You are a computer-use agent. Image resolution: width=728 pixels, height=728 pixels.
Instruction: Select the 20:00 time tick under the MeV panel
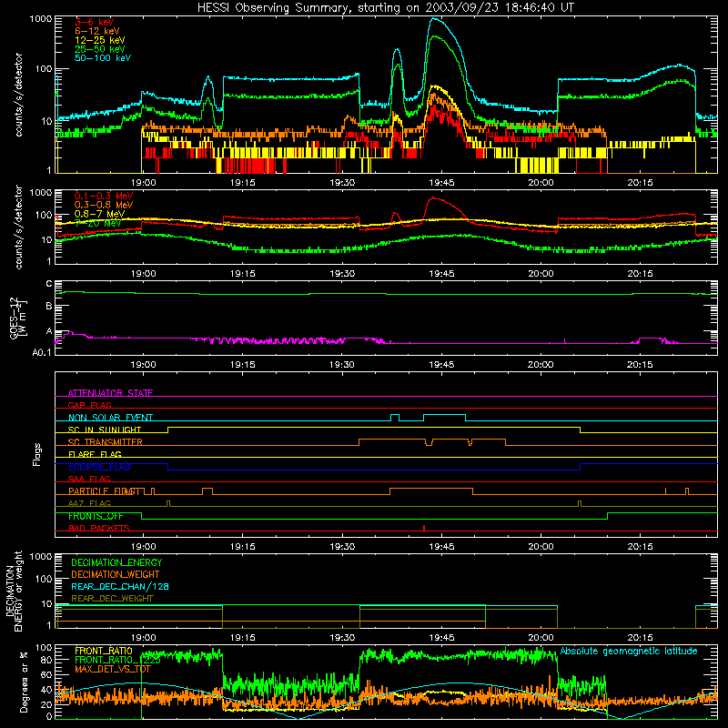click(x=541, y=274)
